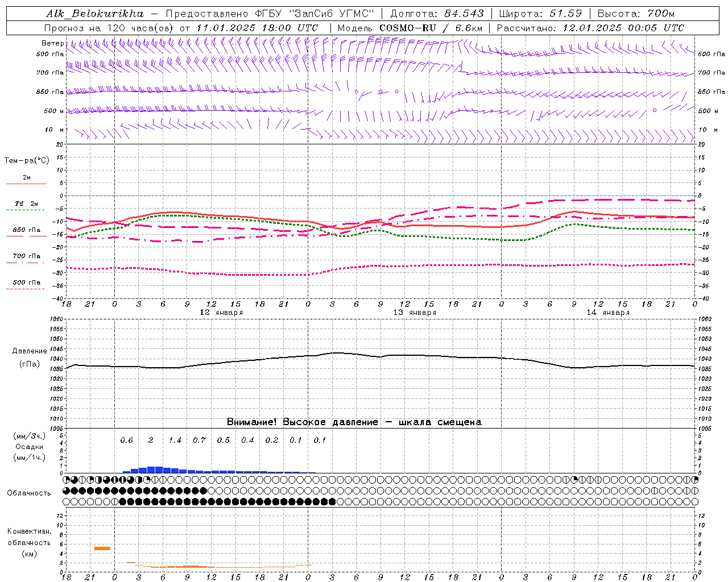Image resolution: width=728 pixels, height=582 pixels.
Task: Select the Широта: 51.59 value
Action: click(x=540, y=14)
